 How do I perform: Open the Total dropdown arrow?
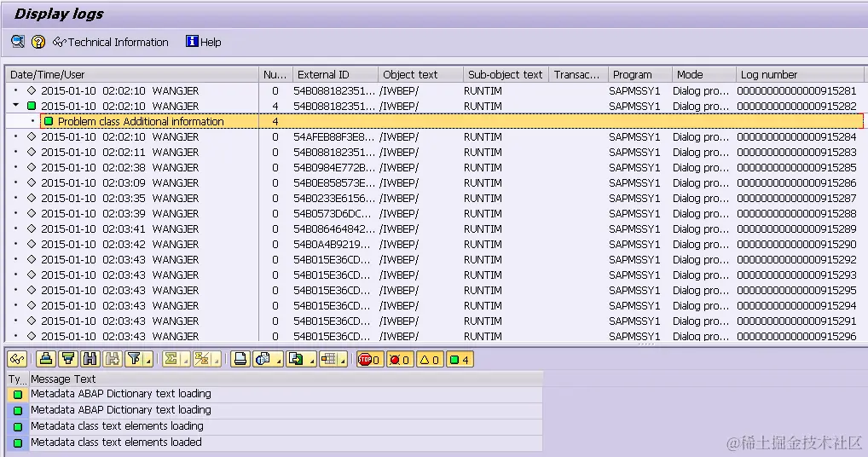click(185, 360)
